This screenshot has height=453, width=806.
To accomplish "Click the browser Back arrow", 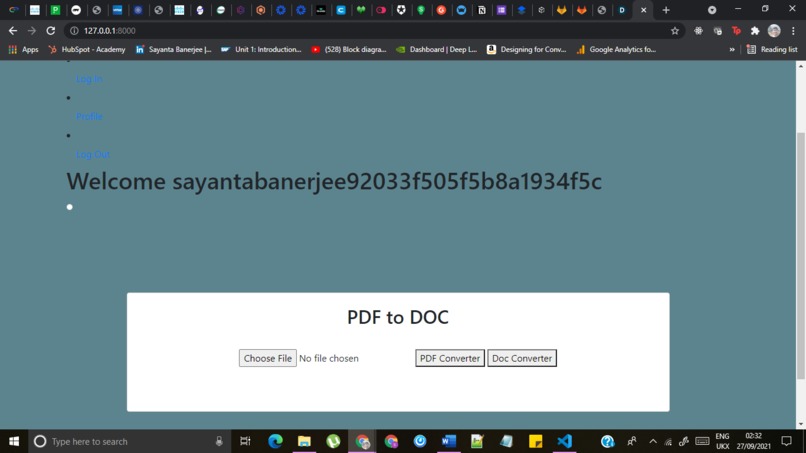I will 13,31.
